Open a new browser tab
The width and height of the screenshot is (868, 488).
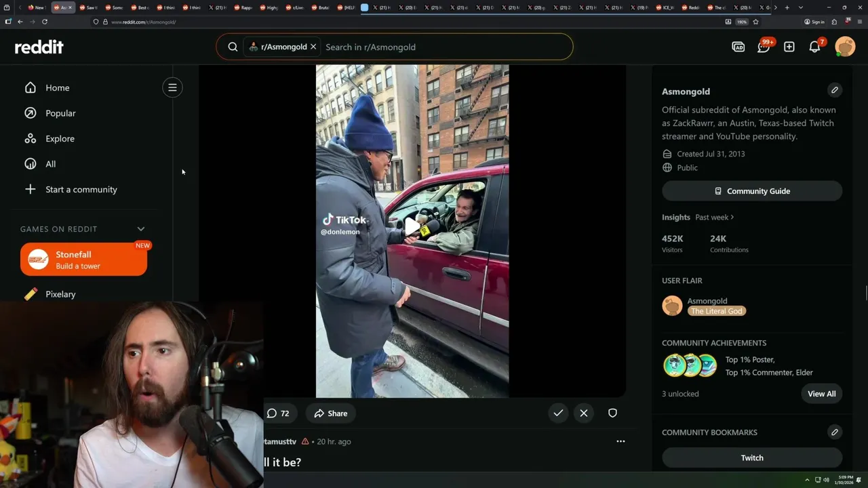coord(787,7)
